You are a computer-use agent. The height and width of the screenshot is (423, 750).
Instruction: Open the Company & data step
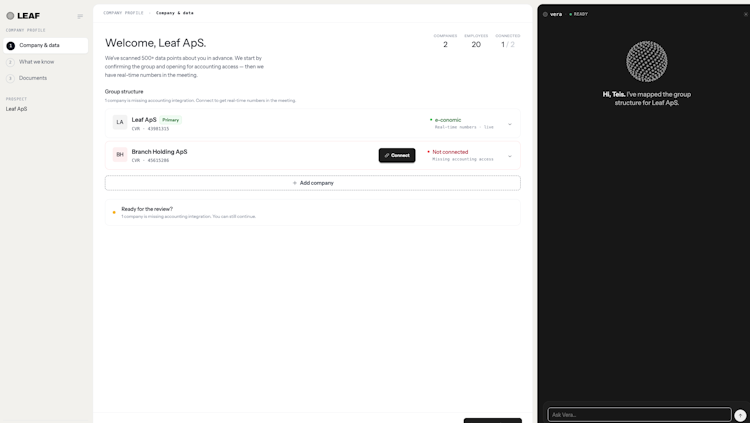tap(45, 45)
